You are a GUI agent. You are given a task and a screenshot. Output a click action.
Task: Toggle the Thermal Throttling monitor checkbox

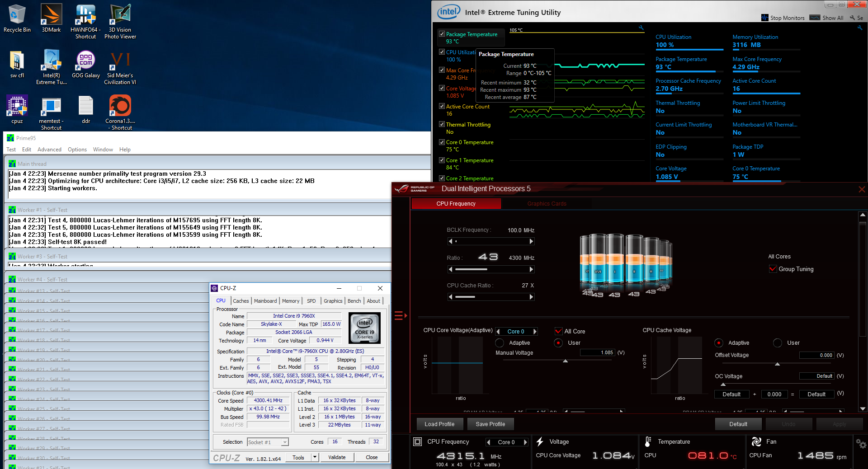point(442,124)
